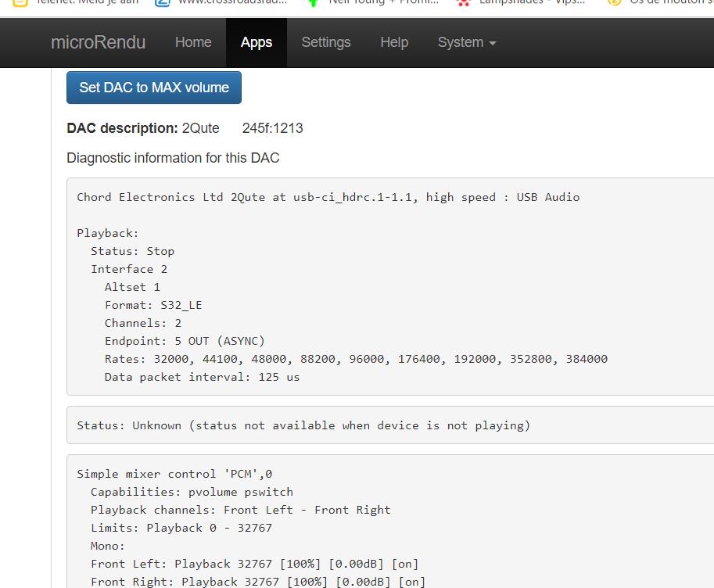Click 'Diagnostic information for this DAC' text
The image size is (714, 588).
point(173,158)
